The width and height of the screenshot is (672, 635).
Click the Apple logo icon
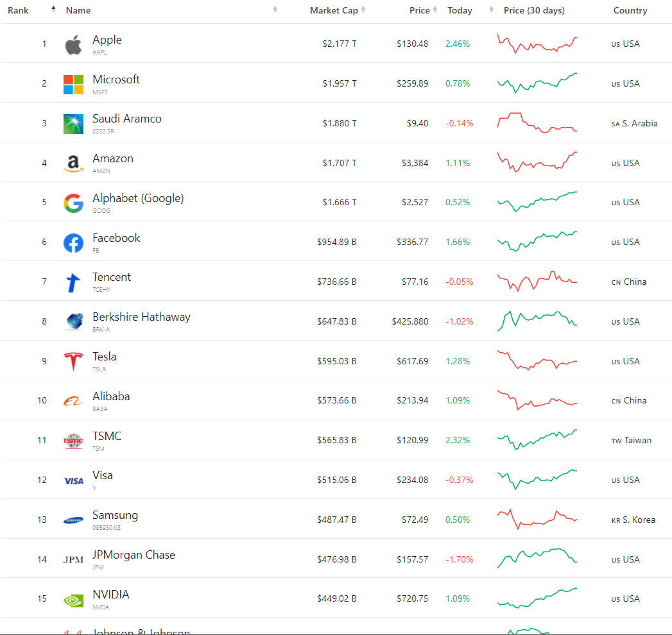(73, 44)
